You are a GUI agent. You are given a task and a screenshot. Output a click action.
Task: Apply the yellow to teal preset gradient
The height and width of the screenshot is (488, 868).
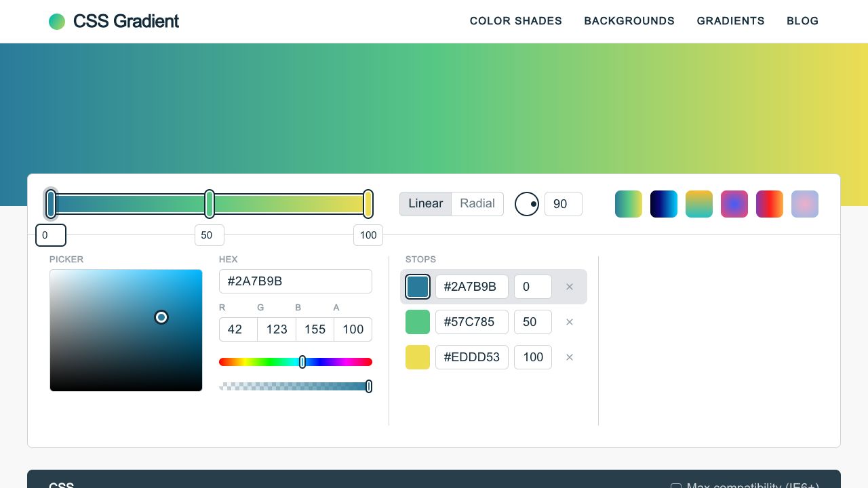click(x=699, y=204)
